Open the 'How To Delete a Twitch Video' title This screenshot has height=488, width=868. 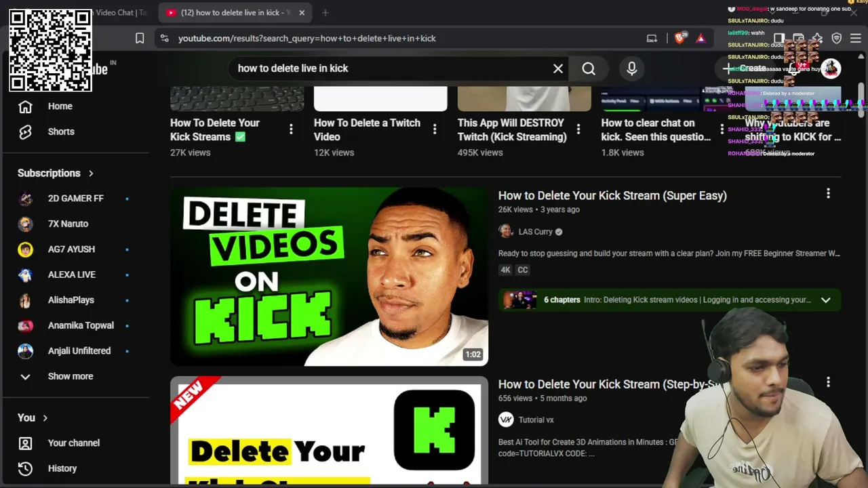pos(367,129)
